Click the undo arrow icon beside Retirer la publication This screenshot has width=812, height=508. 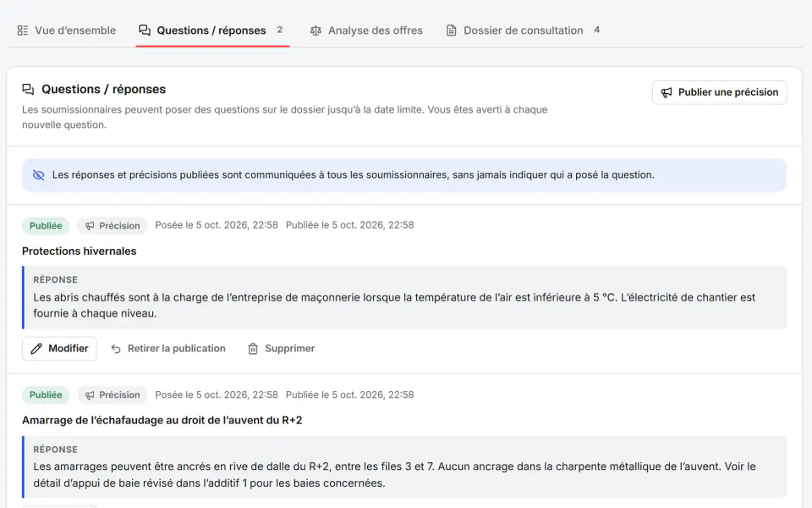[x=116, y=348]
